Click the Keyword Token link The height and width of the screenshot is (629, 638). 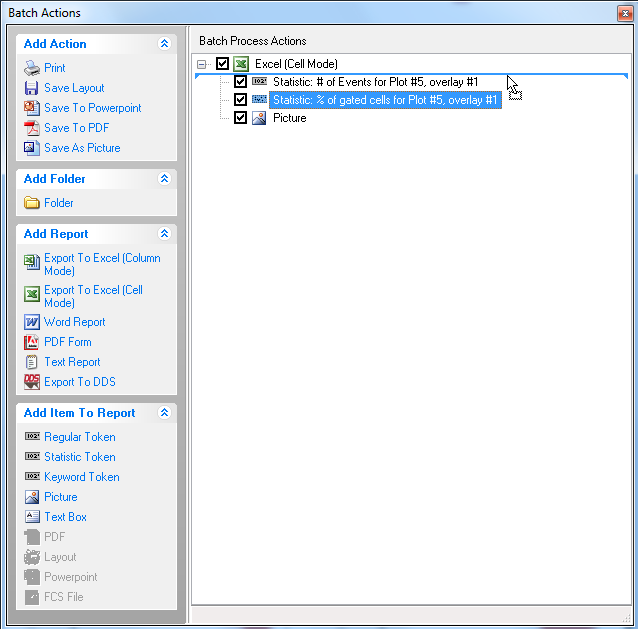point(82,476)
